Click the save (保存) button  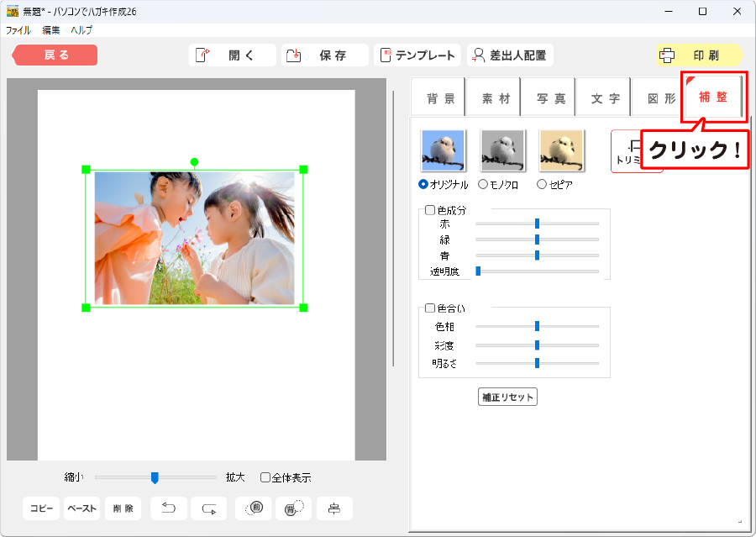(324, 55)
